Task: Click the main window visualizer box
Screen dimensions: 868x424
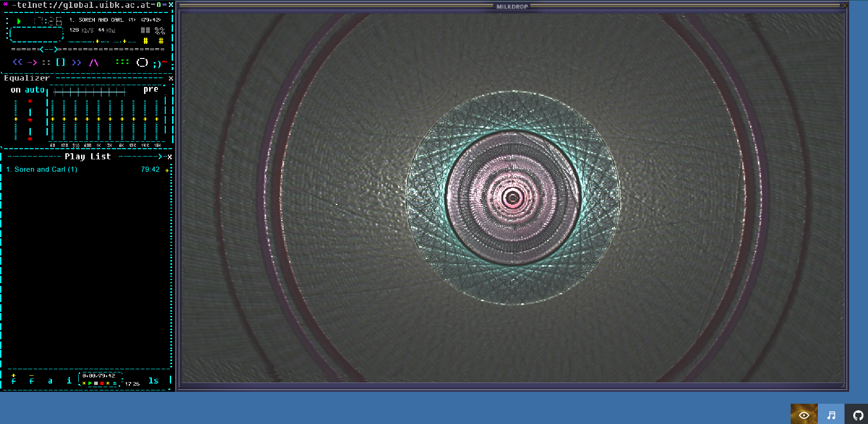Action: tap(36, 34)
